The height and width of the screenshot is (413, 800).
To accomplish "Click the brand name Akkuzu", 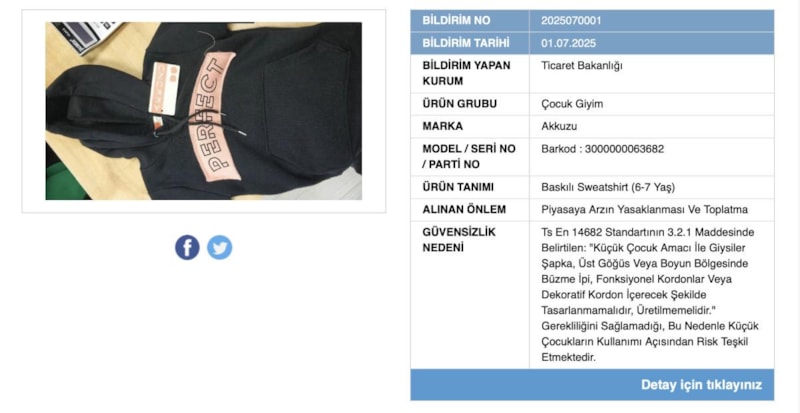I will (559, 126).
